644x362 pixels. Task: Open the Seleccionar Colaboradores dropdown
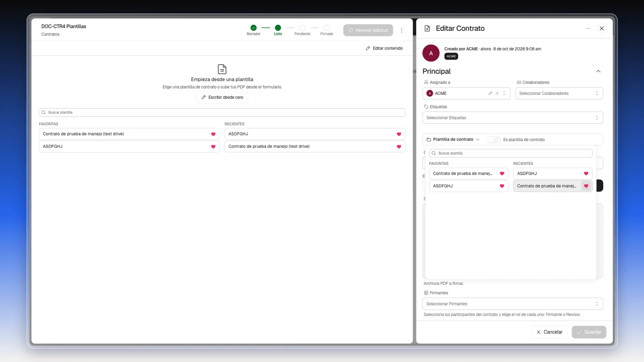[559, 93]
